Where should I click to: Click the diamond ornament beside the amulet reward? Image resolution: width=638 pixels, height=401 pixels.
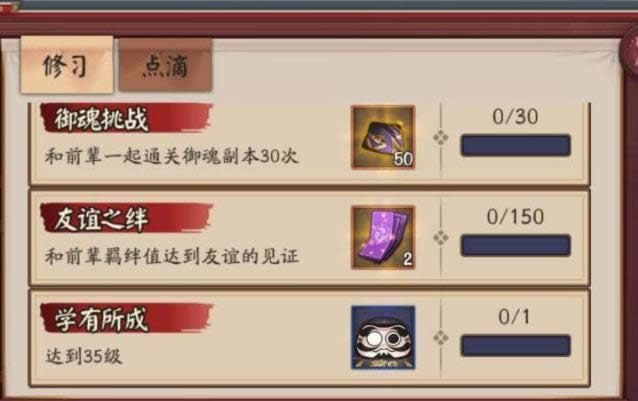(x=441, y=238)
